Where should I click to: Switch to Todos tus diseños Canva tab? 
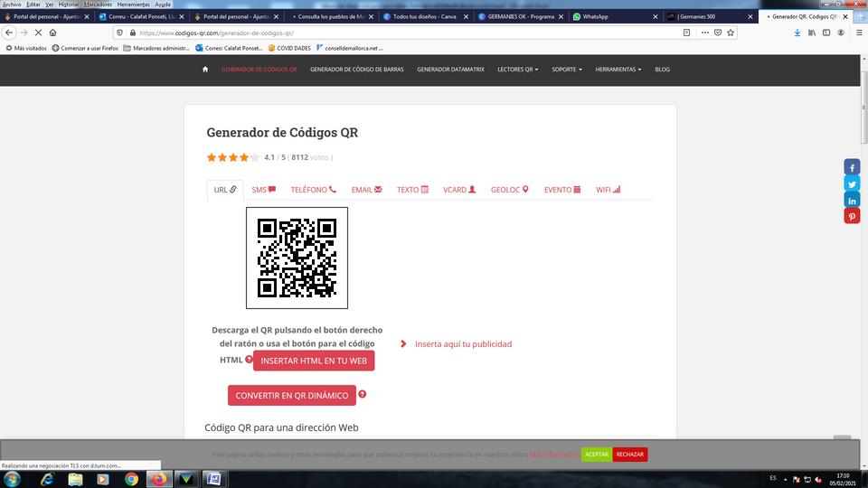[425, 16]
